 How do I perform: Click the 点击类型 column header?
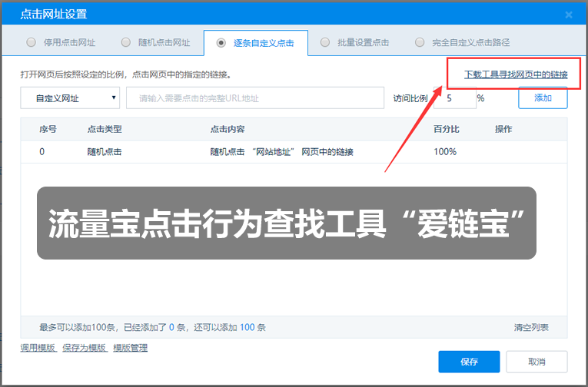105,129
